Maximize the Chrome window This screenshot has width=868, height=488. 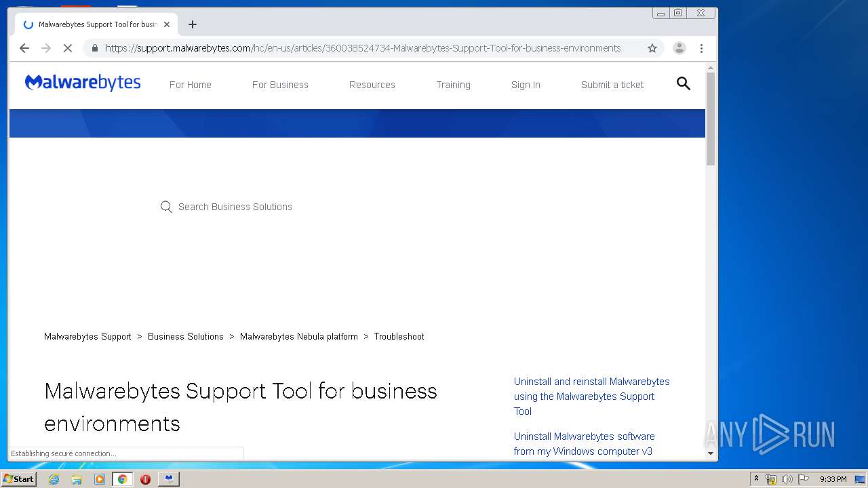pyautogui.click(x=678, y=13)
